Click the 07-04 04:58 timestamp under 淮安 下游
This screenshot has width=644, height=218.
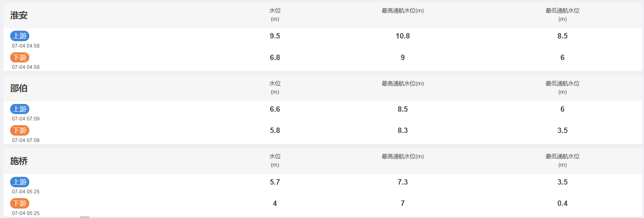(x=26, y=67)
